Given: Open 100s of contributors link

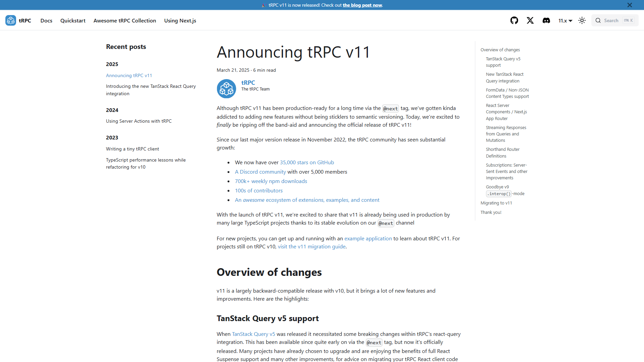Looking at the screenshot, I should click(x=259, y=190).
